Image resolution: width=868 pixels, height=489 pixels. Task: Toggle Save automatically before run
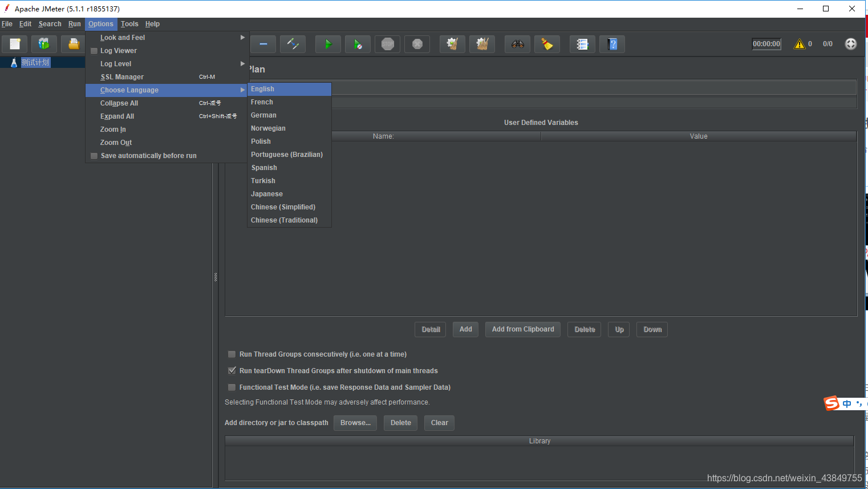tap(94, 156)
